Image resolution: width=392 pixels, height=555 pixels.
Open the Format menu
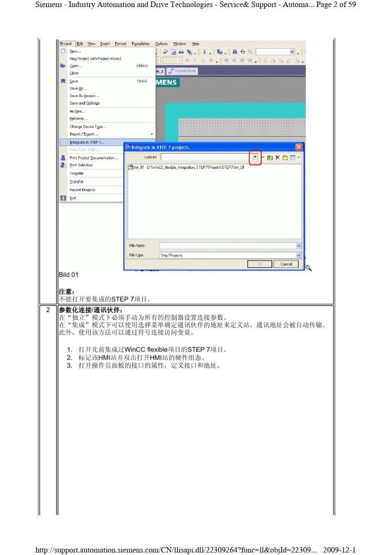(120, 44)
